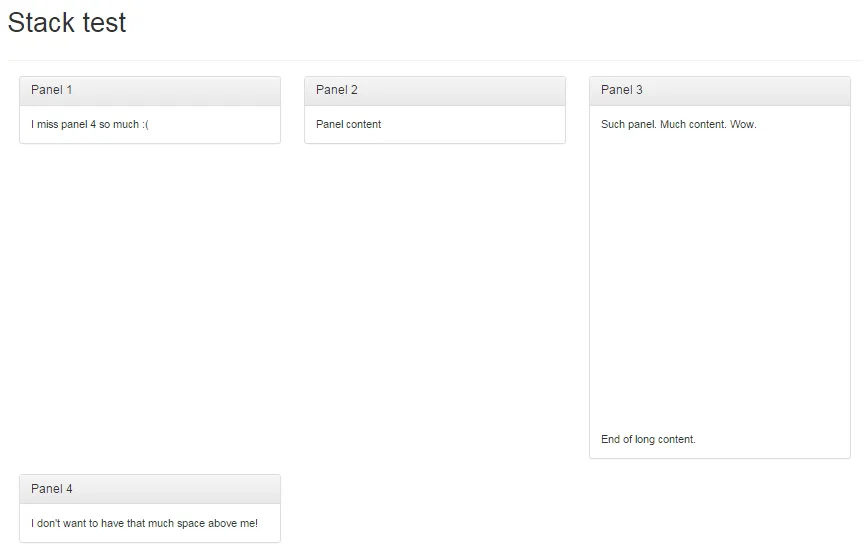Select the Panel 2 header title
Viewport: 868px width, 555px height.
click(337, 90)
